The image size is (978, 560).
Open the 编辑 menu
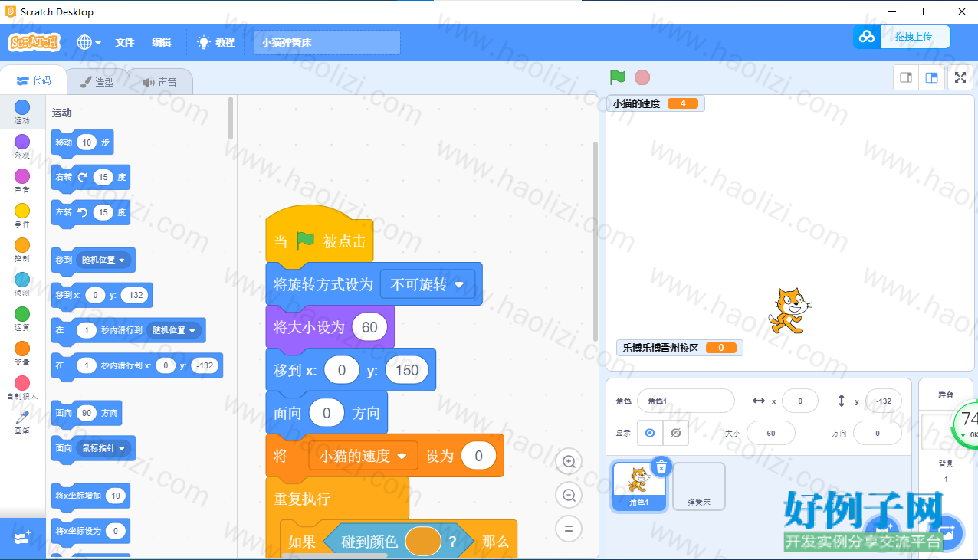(162, 42)
